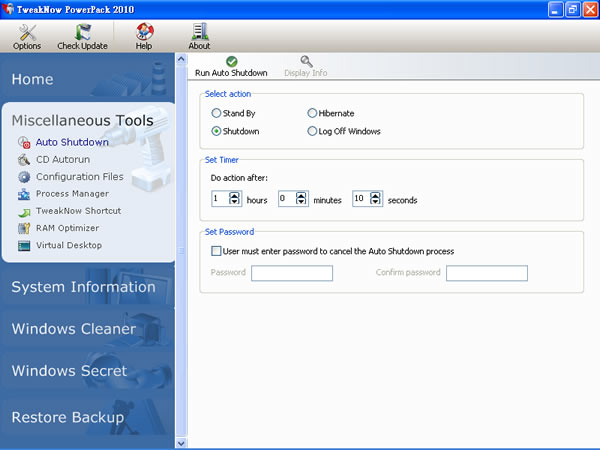Open the Help toolbar icon

tap(144, 33)
